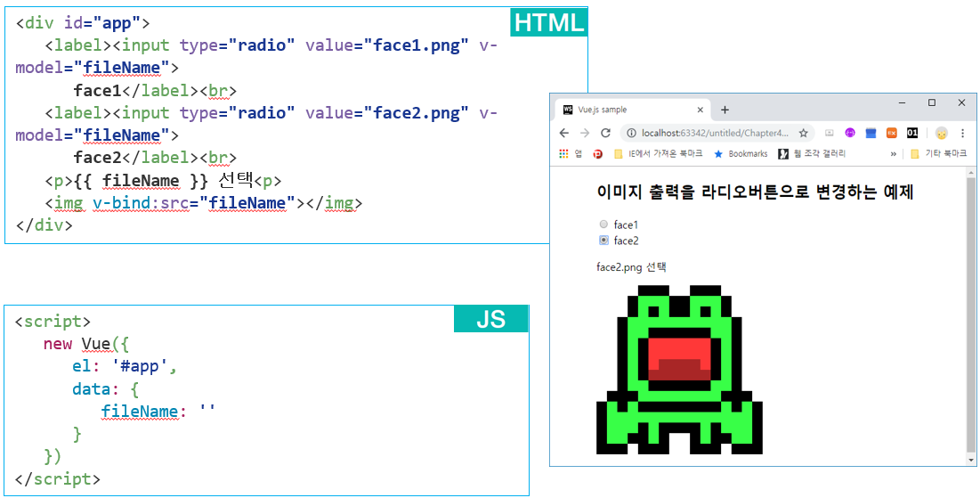The height and width of the screenshot is (498, 980).
Task: Open the Chrome profile avatar
Action: coord(941,133)
